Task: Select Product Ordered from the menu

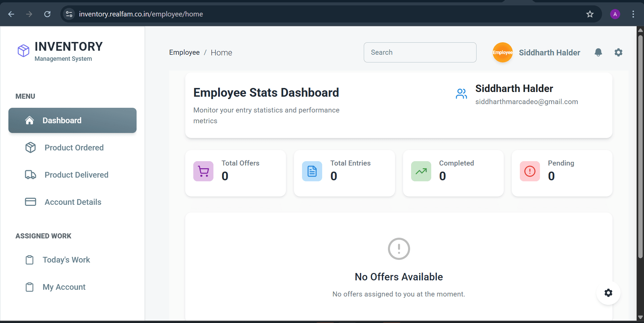Action: pyautogui.click(x=74, y=147)
